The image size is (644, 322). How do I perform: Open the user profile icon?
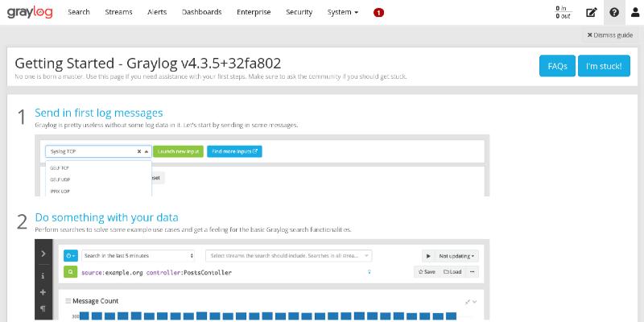(634, 13)
